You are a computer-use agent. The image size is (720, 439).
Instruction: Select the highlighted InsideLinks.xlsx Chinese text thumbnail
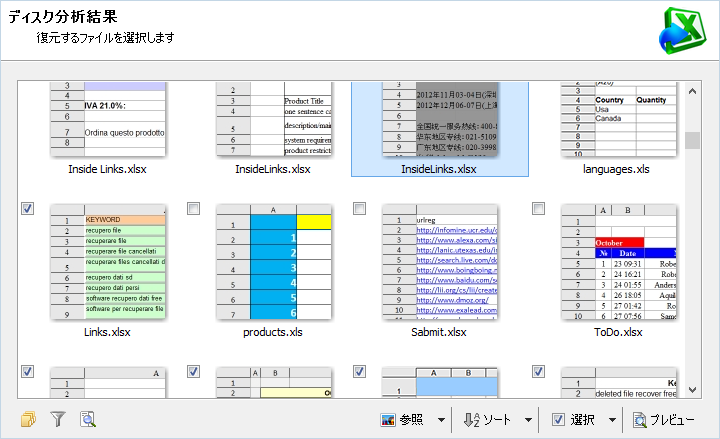click(440, 119)
